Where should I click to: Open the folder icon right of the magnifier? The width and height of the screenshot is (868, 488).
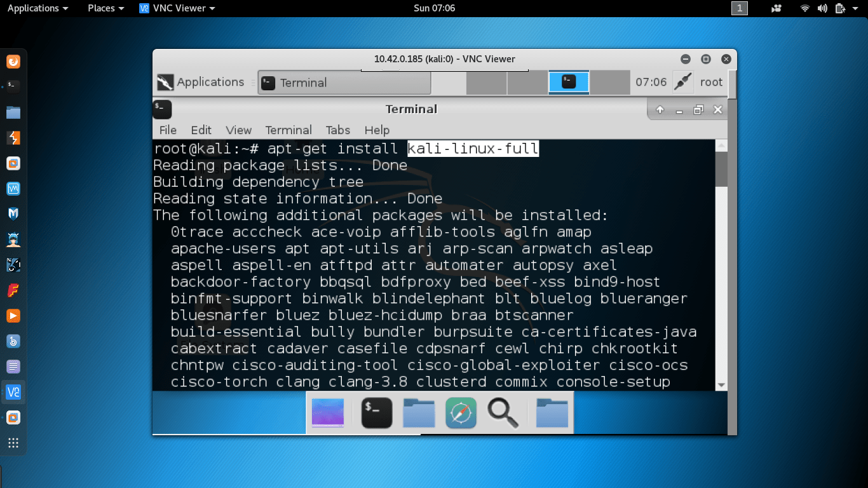(552, 413)
